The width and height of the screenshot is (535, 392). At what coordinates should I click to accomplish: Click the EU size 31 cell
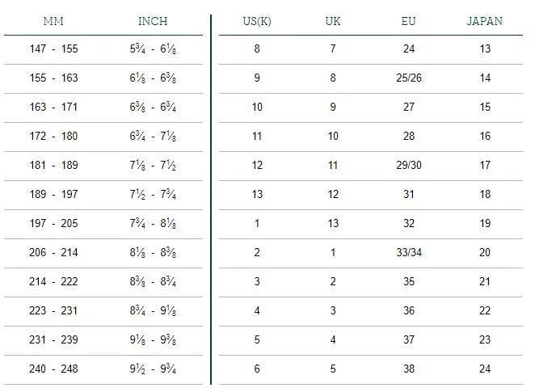408,195
